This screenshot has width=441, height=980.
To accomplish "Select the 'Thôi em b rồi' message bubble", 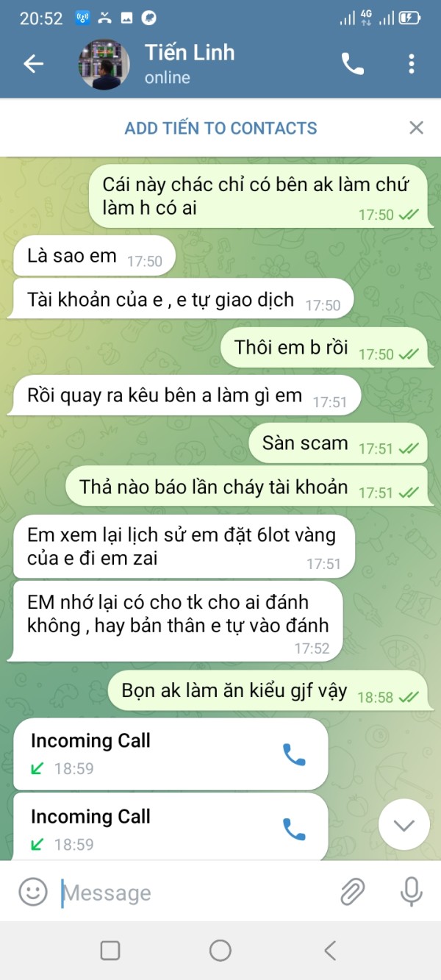I will [323, 348].
